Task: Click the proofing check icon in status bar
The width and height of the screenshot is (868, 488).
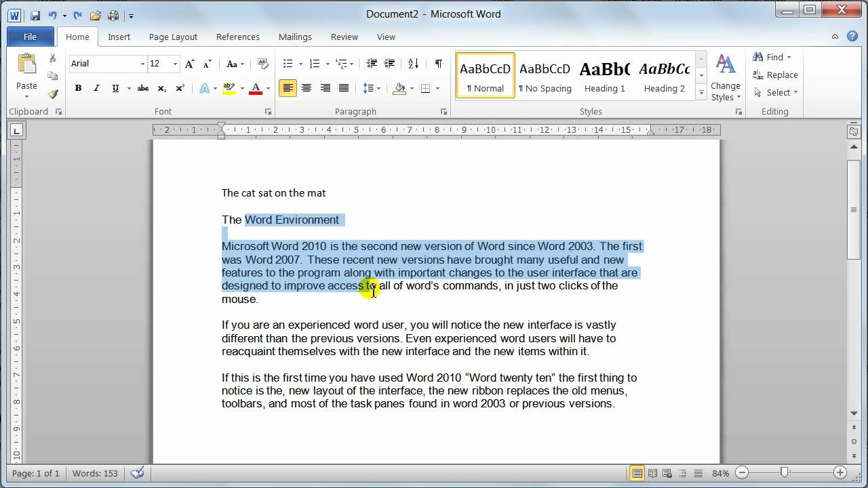Action: pyautogui.click(x=137, y=473)
